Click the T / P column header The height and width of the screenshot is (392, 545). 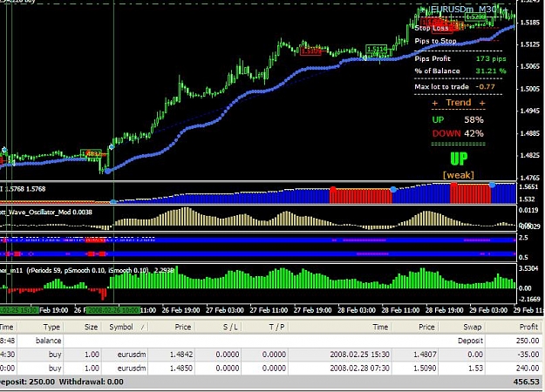[x=276, y=327]
